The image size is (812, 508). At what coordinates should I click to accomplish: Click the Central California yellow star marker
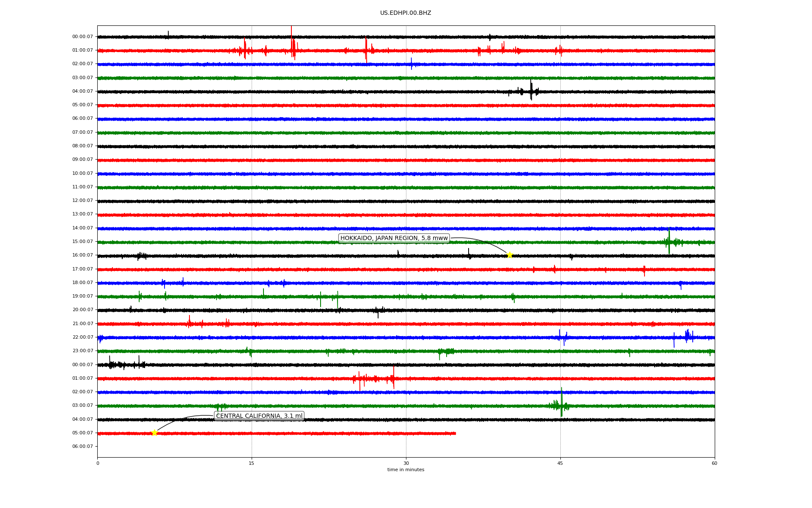[154, 433]
